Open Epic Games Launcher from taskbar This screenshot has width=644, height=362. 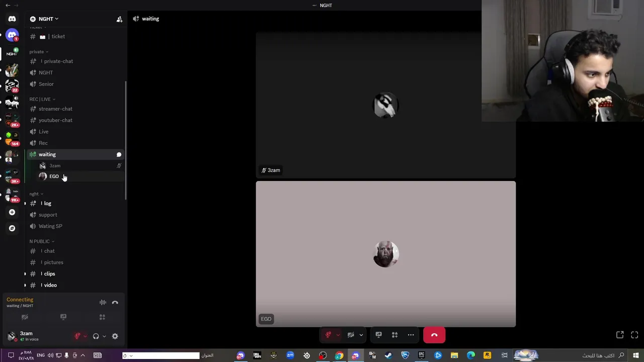coord(422,355)
